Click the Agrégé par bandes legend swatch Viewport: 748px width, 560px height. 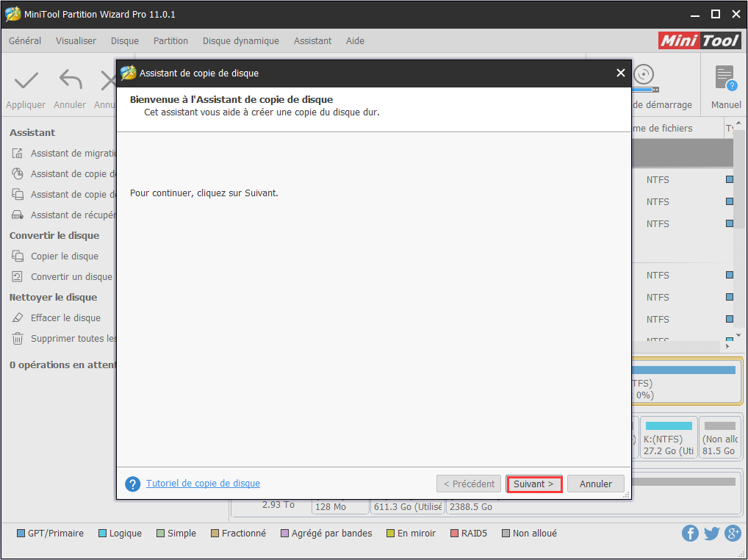pos(284,534)
